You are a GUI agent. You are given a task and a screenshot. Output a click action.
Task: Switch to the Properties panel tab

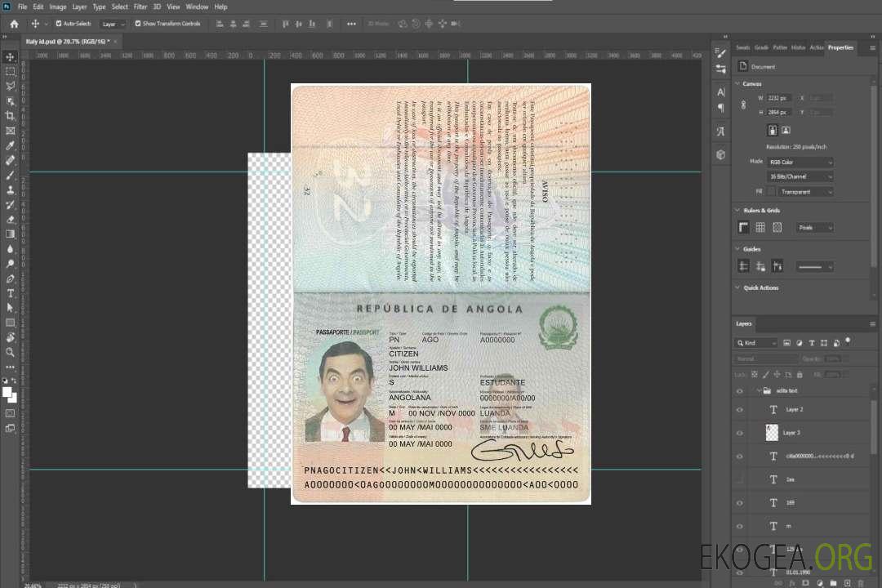click(x=840, y=48)
